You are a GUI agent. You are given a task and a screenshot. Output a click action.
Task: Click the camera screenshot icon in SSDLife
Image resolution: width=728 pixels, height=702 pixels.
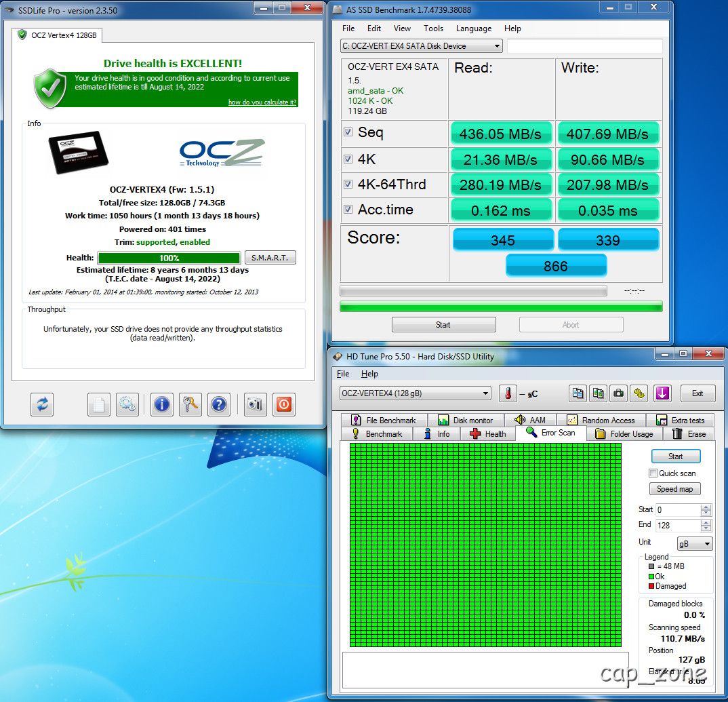pyautogui.click(x=255, y=404)
